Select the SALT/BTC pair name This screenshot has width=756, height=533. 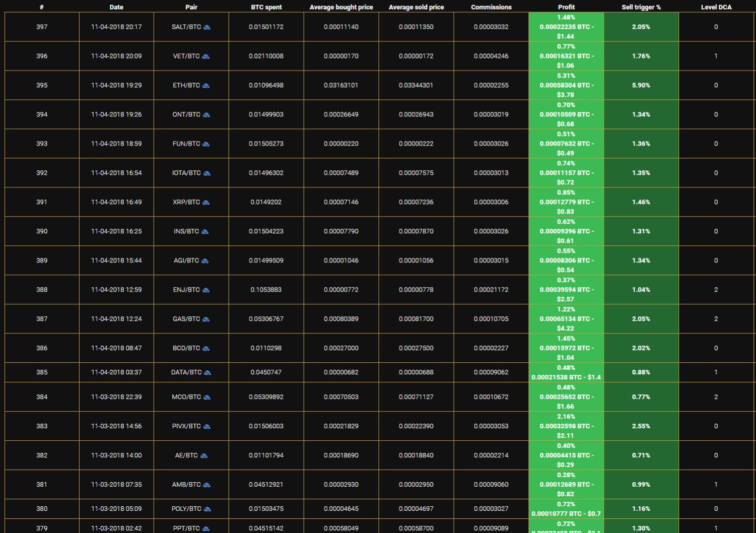tap(186, 27)
